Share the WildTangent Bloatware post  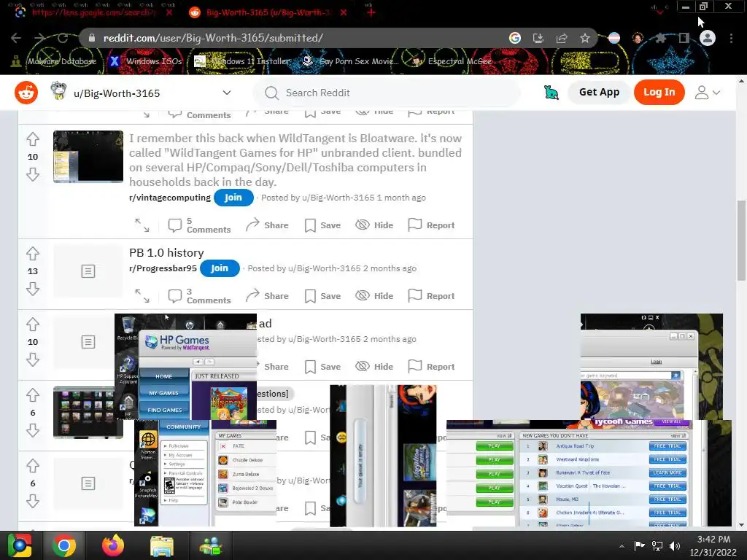tap(267, 225)
